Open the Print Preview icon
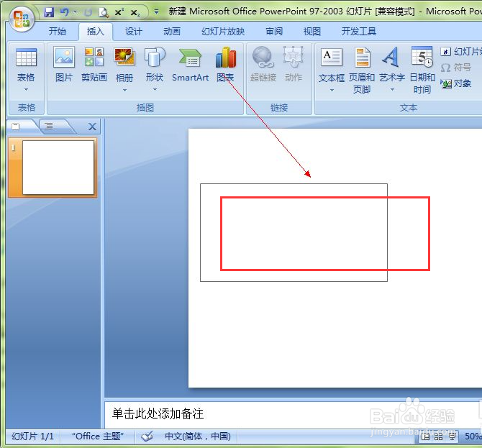Viewport: 482px width, 448px height. pyautogui.click(x=104, y=13)
